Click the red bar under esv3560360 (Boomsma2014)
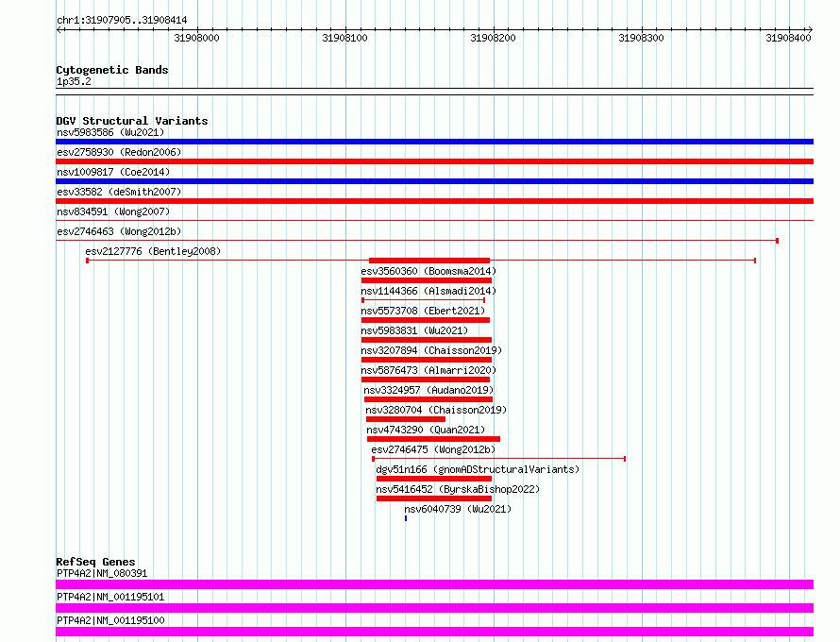Viewport: 840px width, 642px height. click(427, 280)
